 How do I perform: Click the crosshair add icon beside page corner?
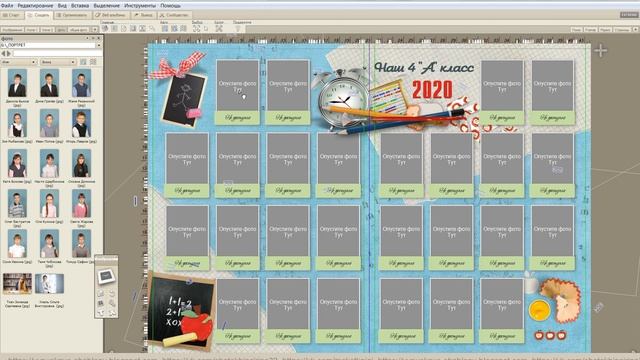click(x=600, y=51)
